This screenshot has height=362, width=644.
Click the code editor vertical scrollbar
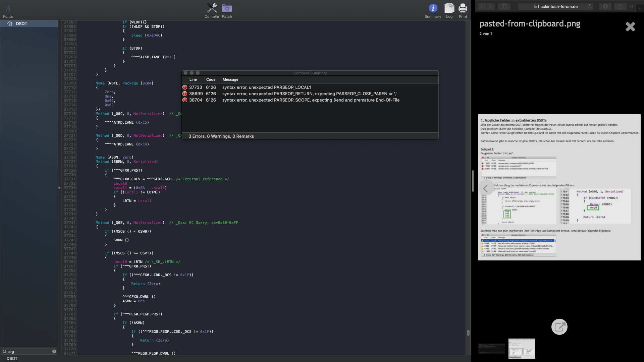pos(468,333)
